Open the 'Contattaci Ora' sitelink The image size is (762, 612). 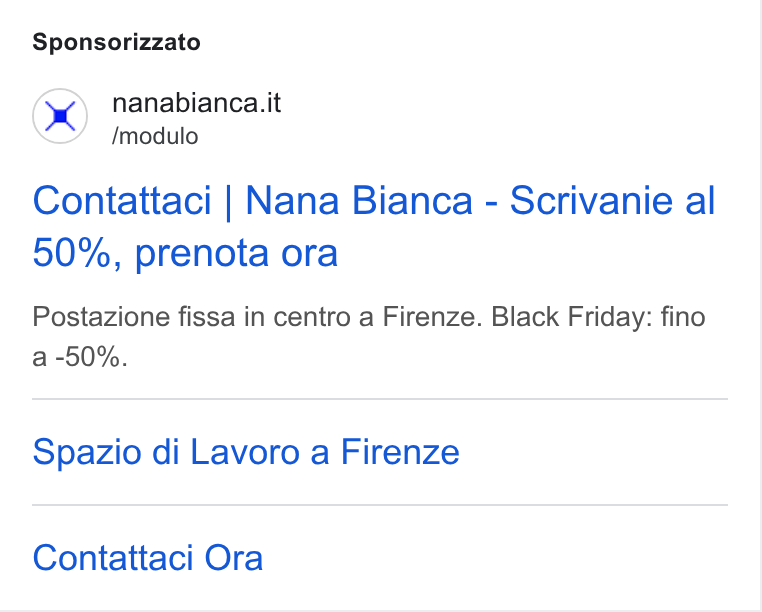tap(148, 558)
